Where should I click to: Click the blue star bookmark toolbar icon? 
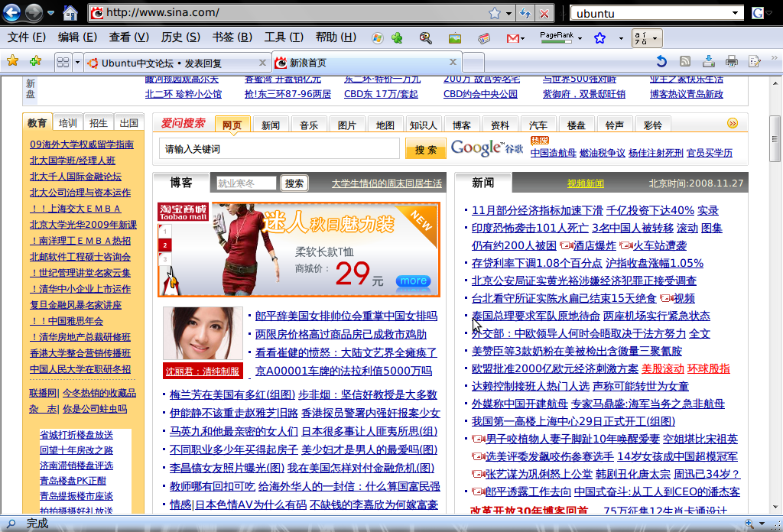(x=599, y=38)
